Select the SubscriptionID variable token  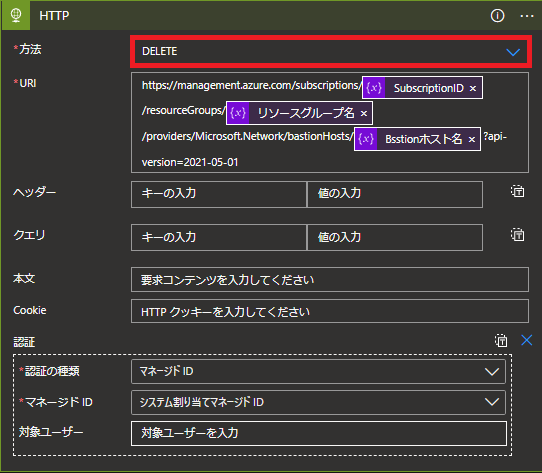coord(422,88)
